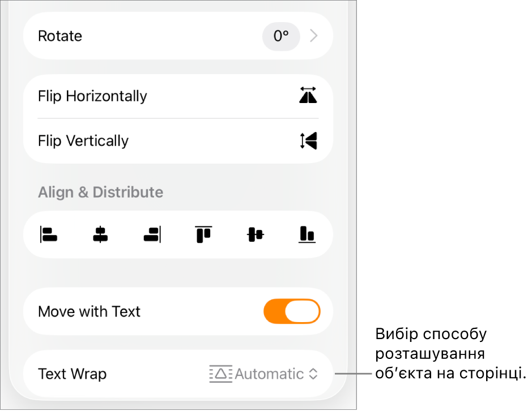Choose the Flip Vertically row
532x411 pixels.
pyautogui.click(x=178, y=141)
